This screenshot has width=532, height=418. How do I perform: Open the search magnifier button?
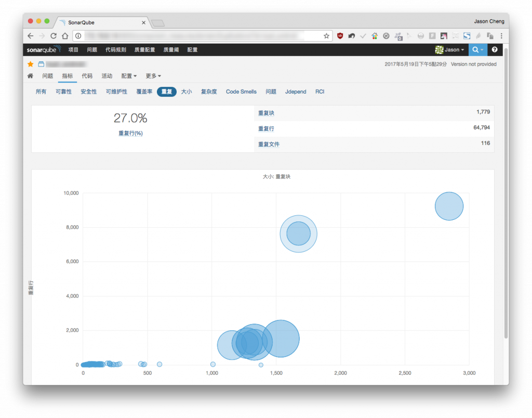click(478, 49)
